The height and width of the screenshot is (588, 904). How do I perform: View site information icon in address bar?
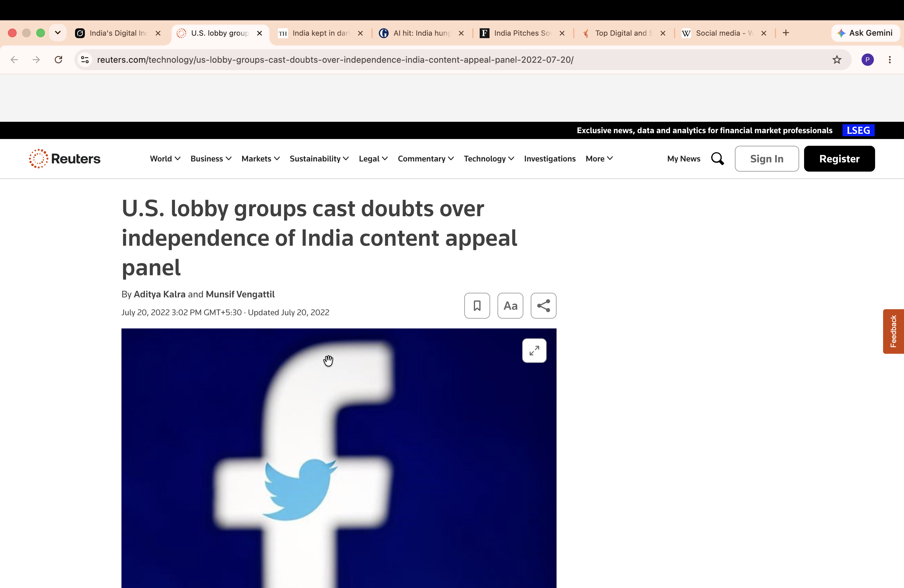[x=85, y=60]
